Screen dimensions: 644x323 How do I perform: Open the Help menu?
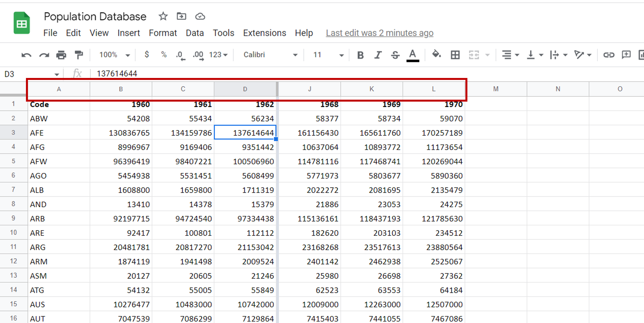click(x=304, y=33)
